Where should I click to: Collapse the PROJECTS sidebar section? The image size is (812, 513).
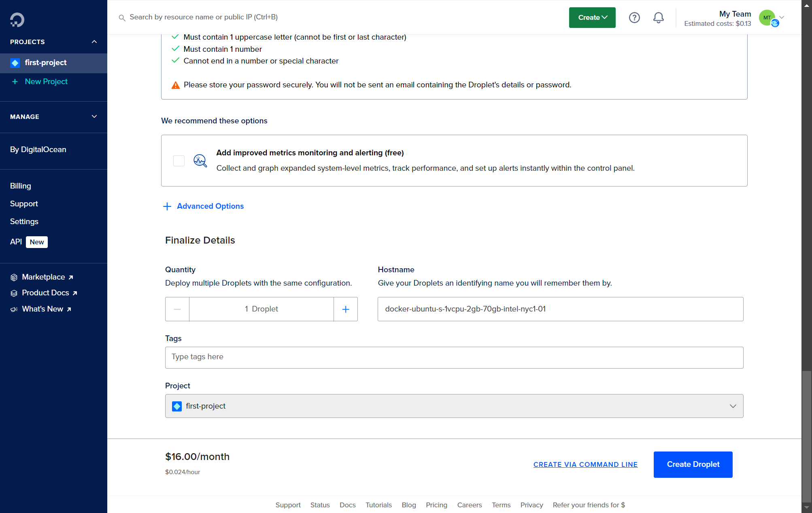[94, 42]
